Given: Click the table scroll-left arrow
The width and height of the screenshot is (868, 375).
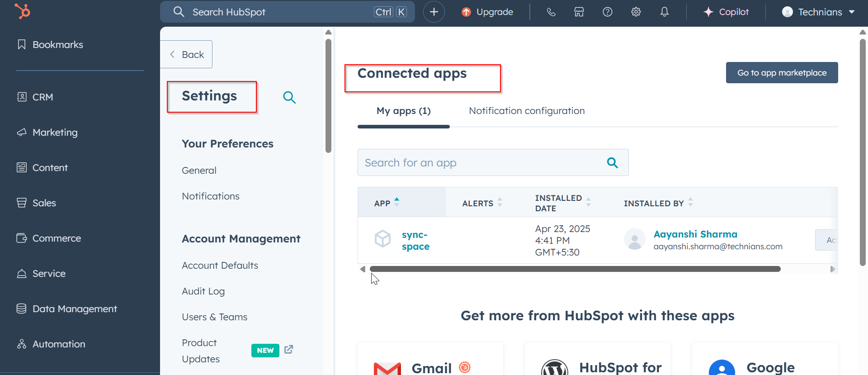Looking at the screenshot, I should (x=363, y=269).
